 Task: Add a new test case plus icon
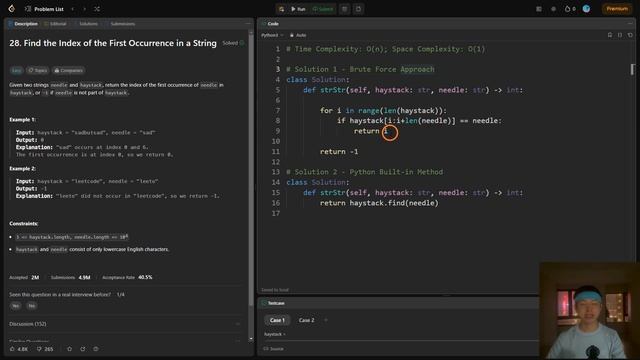(x=326, y=320)
